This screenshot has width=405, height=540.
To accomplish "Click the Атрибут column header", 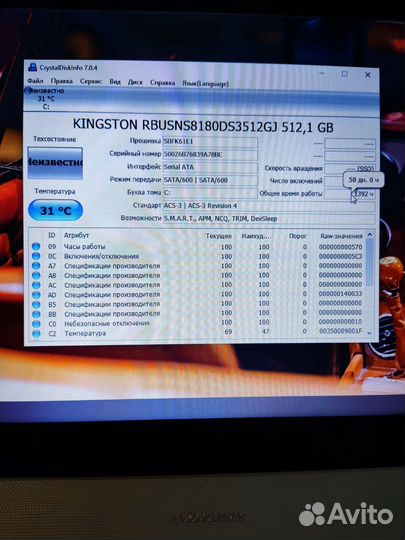I will click(76, 235).
